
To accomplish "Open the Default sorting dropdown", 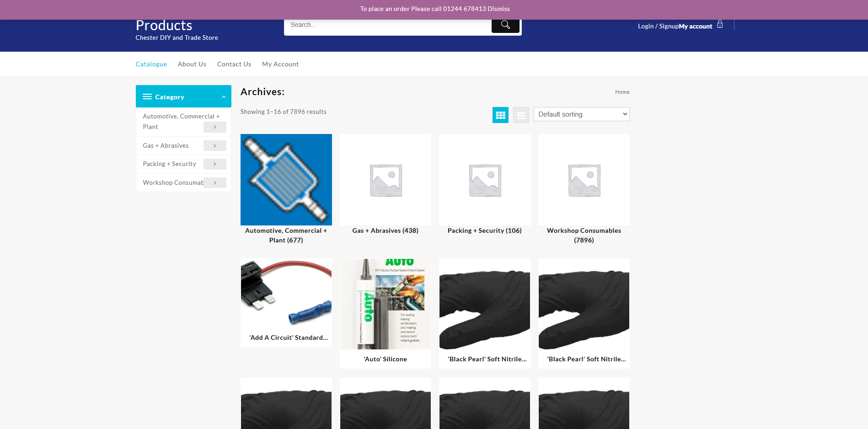I will (581, 114).
